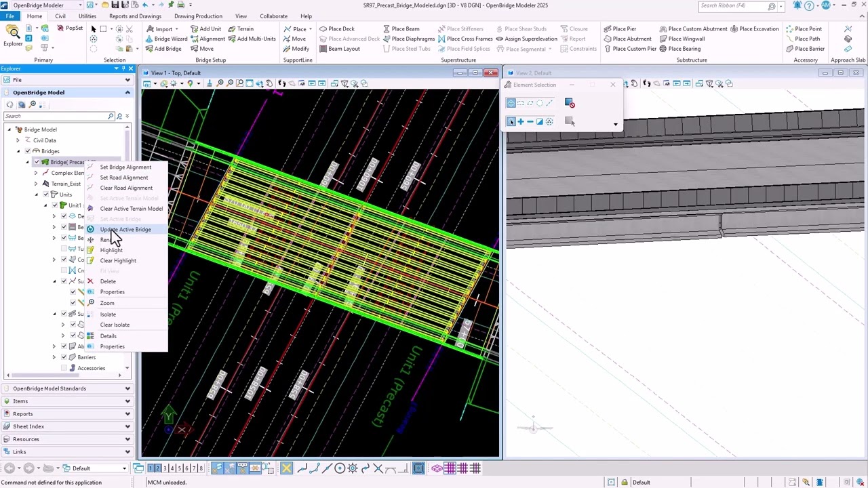
Task: Choose Set Bridge Alignment from context menu
Action: (x=125, y=167)
